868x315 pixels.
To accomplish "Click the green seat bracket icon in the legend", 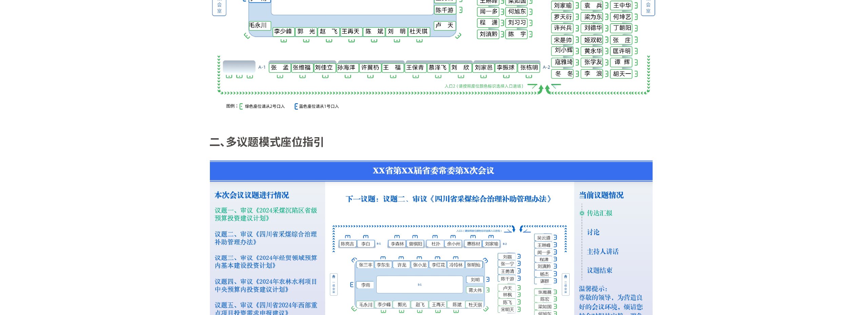I will [241, 106].
